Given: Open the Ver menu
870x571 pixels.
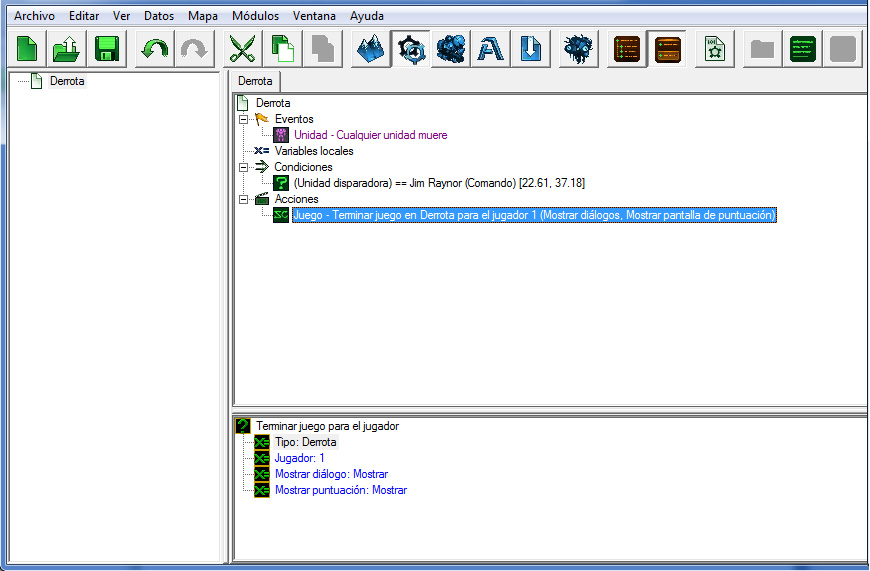Looking at the screenshot, I should pyautogui.click(x=122, y=16).
